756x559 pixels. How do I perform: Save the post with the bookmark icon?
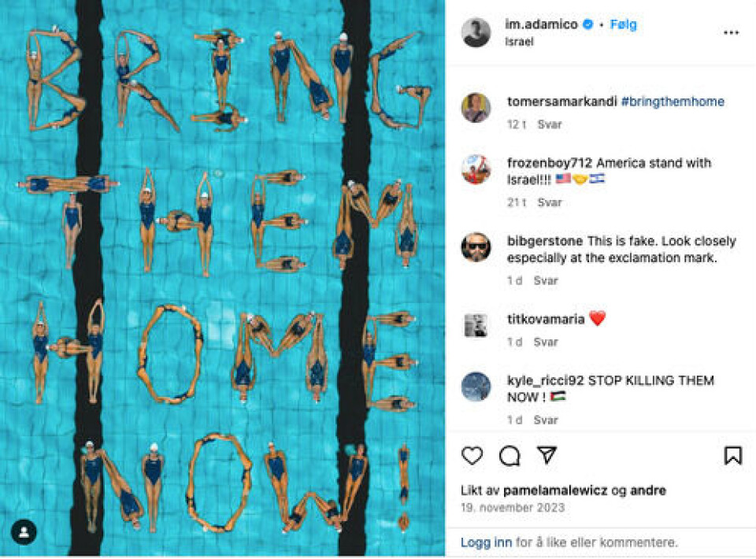click(733, 455)
